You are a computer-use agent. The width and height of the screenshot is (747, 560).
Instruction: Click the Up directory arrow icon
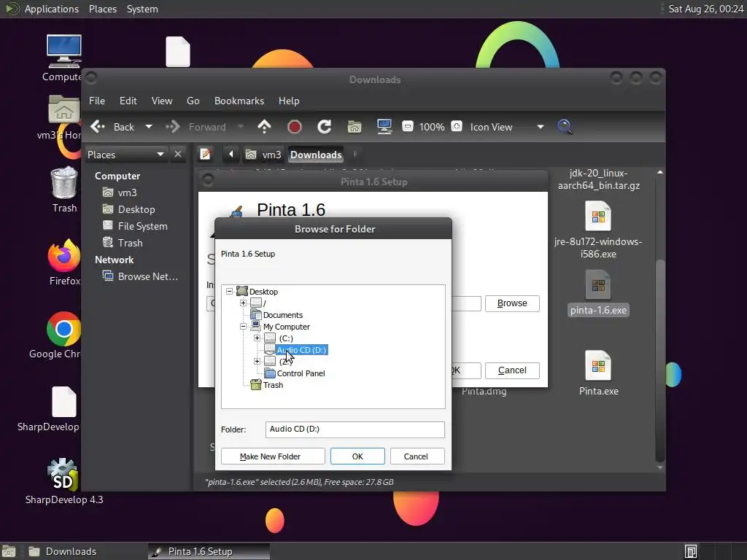[264, 127]
